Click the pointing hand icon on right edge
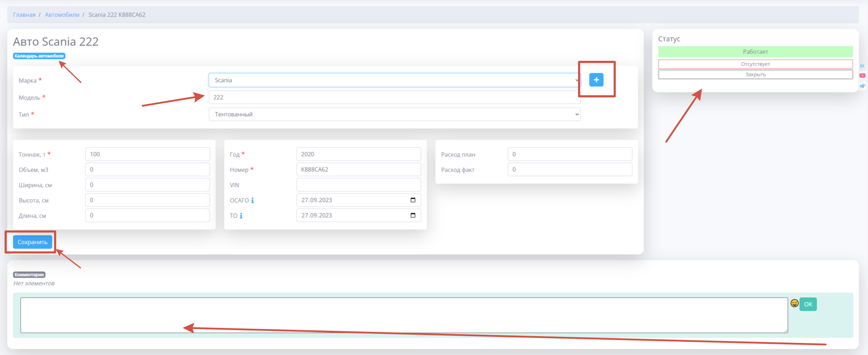868x355 pixels. coord(862,86)
